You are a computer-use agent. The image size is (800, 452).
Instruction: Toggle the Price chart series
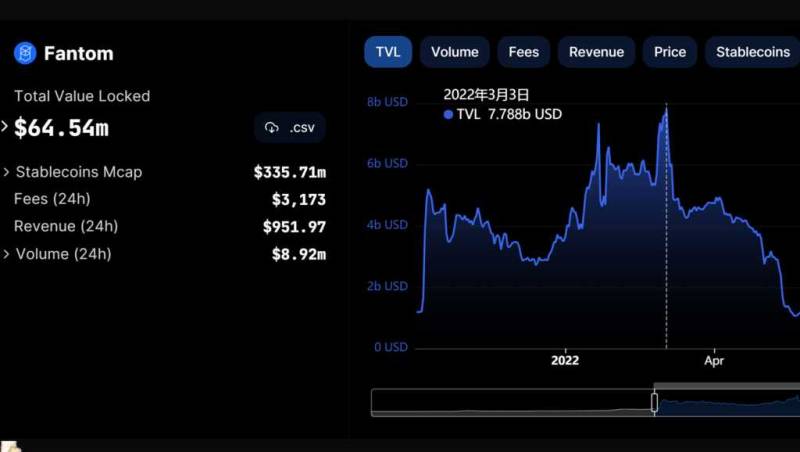click(670, 52)
